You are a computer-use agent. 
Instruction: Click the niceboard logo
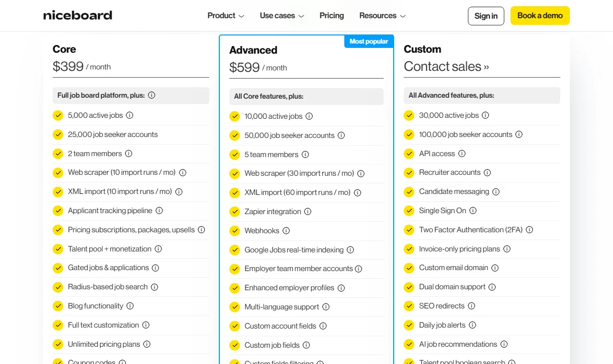[x=78, y=15]
